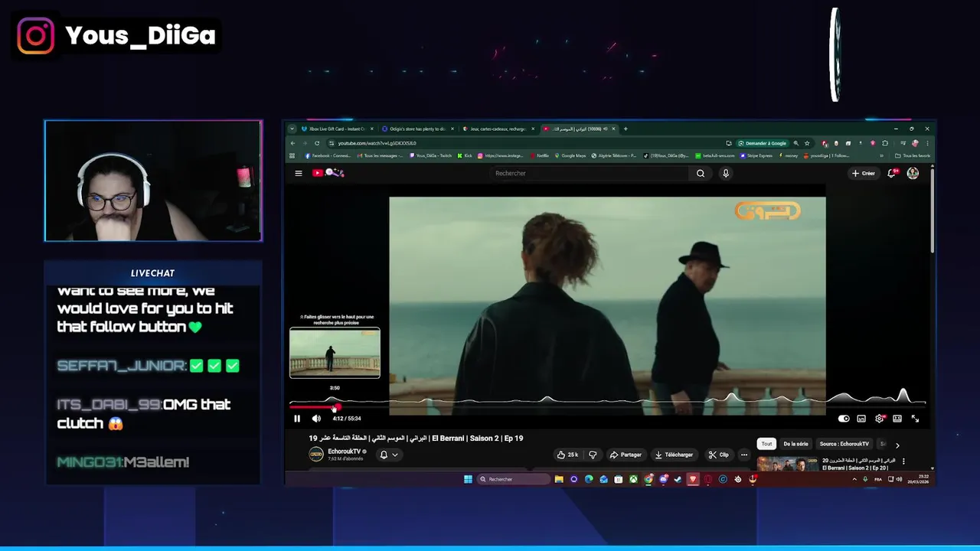Select the De la série chip

[795, 444]
